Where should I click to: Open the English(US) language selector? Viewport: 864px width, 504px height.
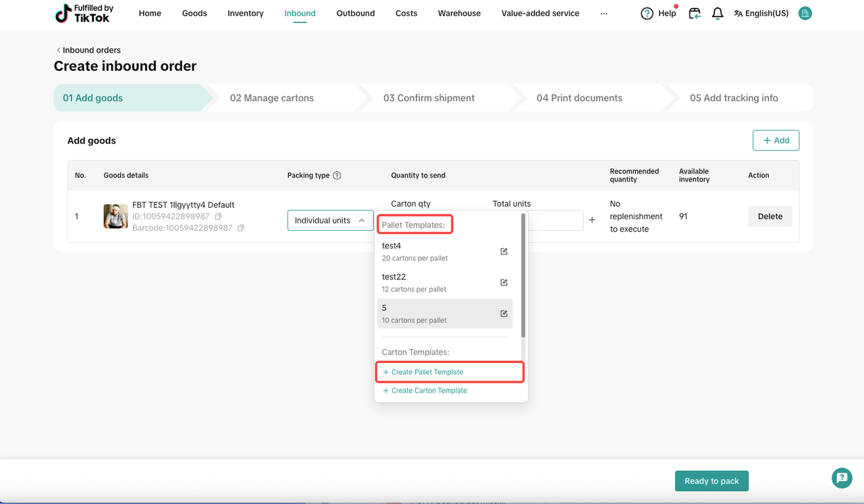[x=761, y=13]
